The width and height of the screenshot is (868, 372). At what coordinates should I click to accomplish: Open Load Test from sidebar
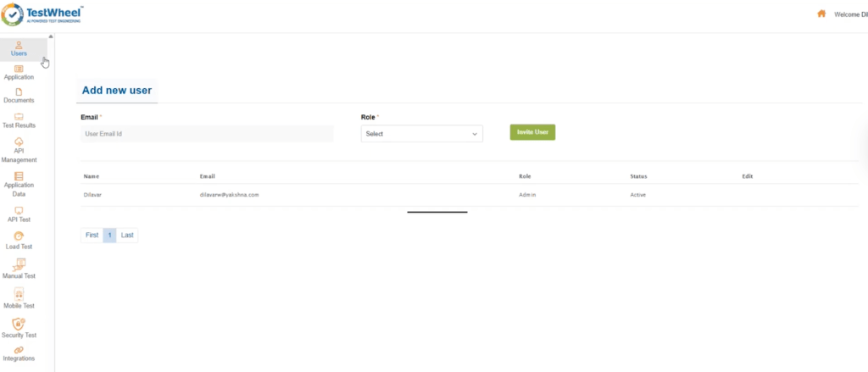point(19,241)
